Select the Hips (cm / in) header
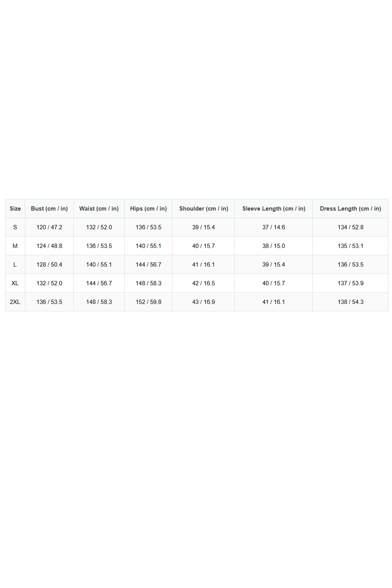 pos(148,209)
